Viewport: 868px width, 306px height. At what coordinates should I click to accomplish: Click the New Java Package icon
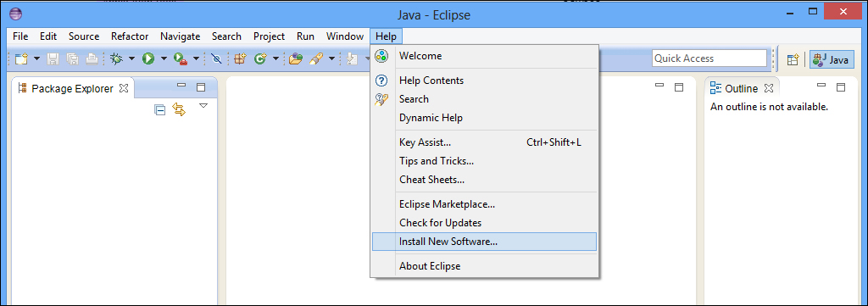tap(240, 58)
